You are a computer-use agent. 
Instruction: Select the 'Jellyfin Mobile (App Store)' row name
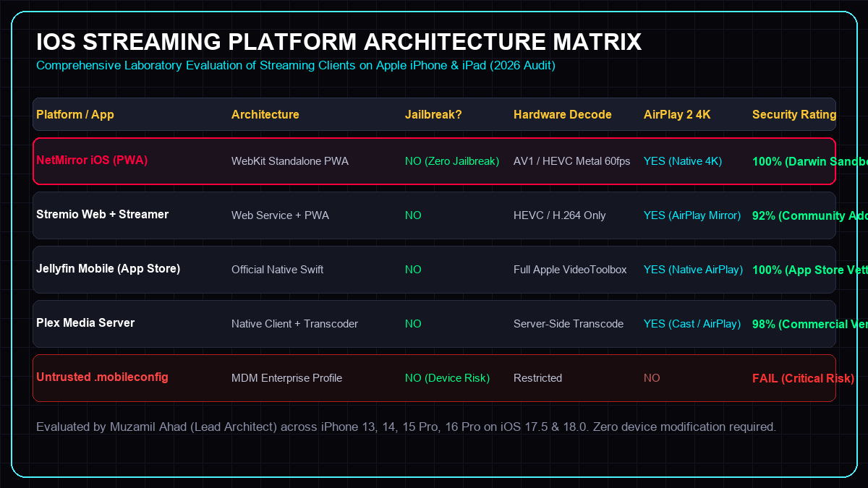(x=109, y=269)
